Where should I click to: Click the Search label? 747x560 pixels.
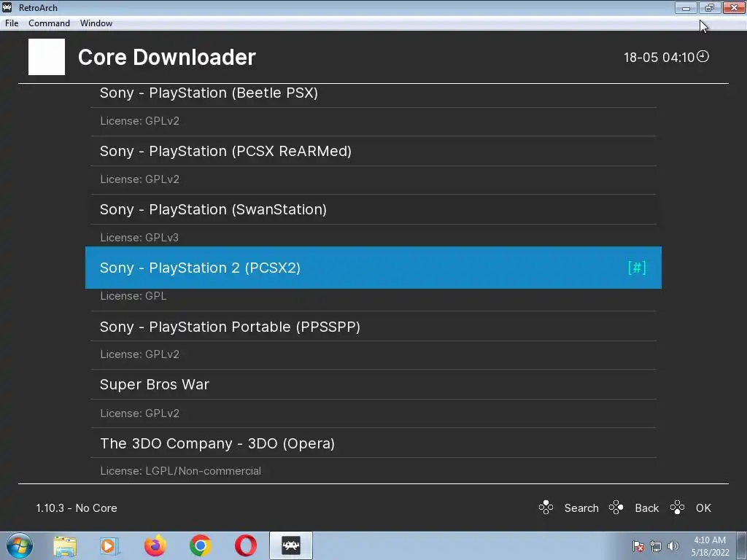pos(581,508)
